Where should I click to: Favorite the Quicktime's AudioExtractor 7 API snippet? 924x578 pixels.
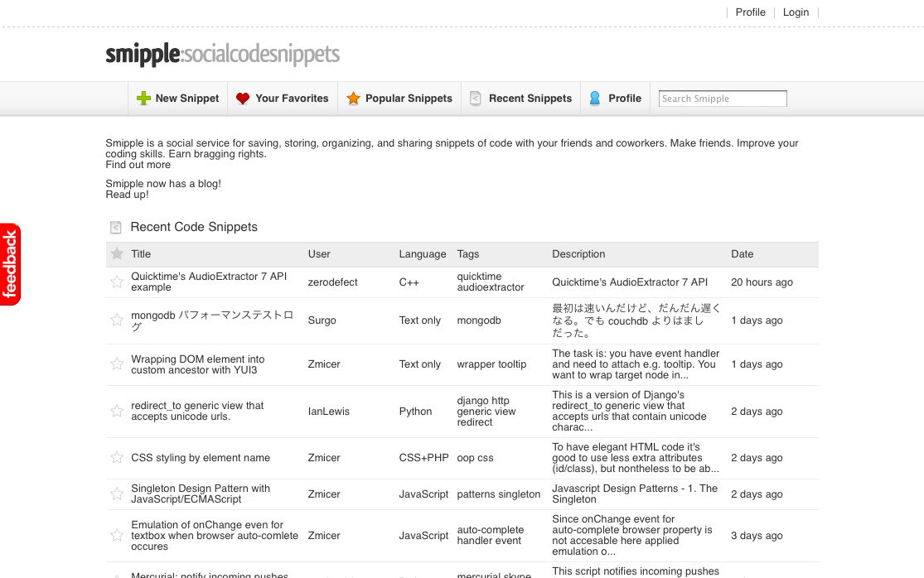[117, 282]
